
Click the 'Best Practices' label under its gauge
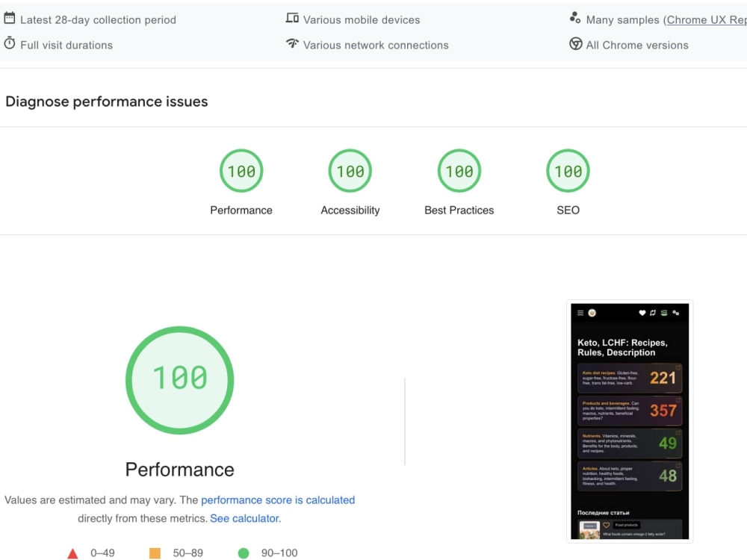[459, 211]
